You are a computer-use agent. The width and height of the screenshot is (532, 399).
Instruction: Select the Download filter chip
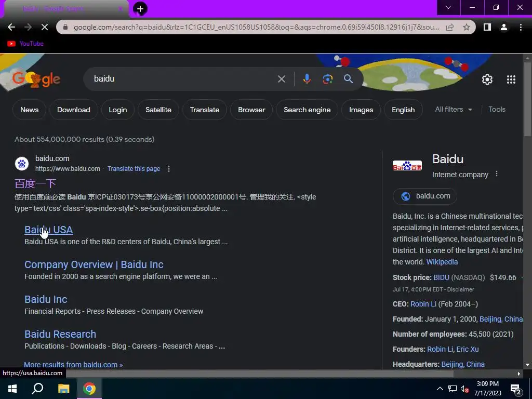(x=74, y=110)
